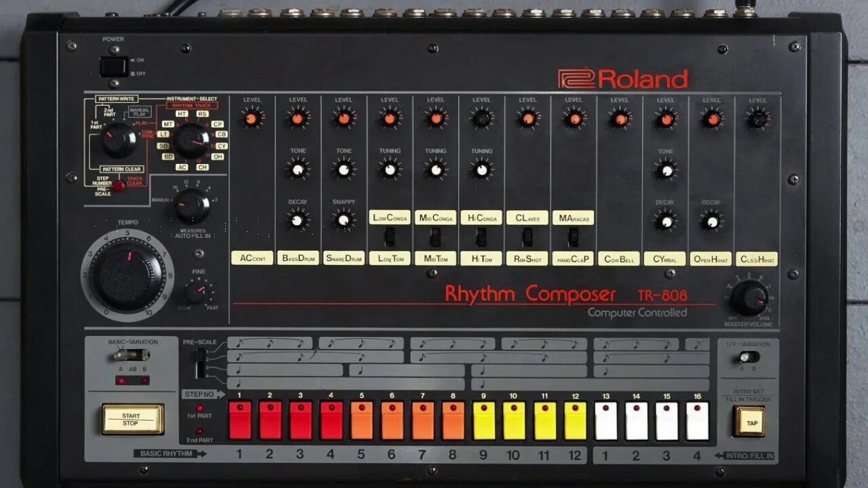Viewport: 868px width, 488px height.
Task: Select the Bass Drum DECAY knob
Action: [297, 220]
